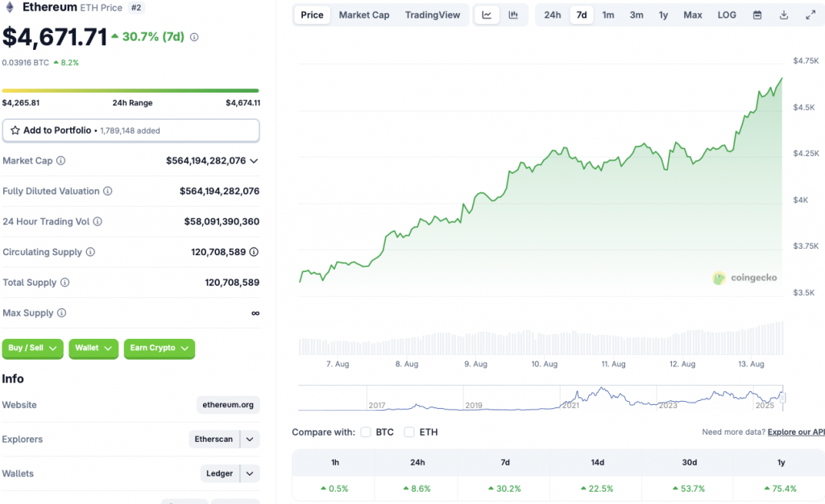The image size is (825, 504).
Task: Switch to Market Cap chart tab
Action: (364, 15)
